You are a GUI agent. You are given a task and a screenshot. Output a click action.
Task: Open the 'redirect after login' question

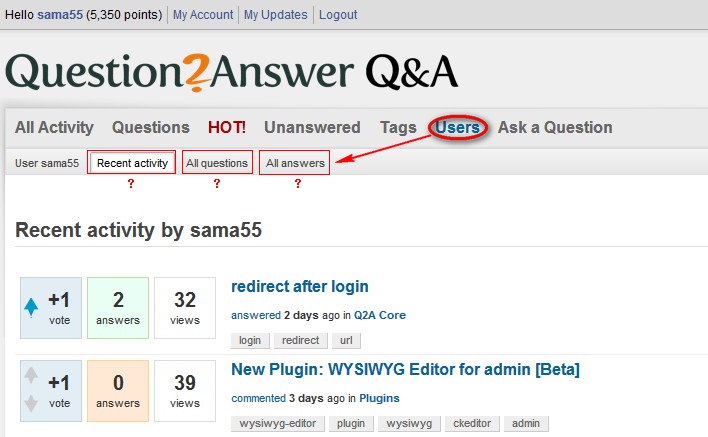tap(300, 287)
